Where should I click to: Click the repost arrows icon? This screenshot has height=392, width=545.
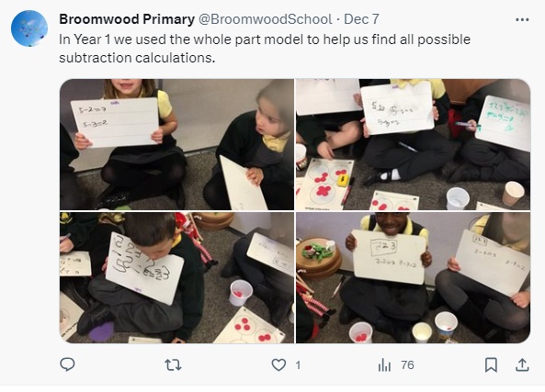coord(173,364)
